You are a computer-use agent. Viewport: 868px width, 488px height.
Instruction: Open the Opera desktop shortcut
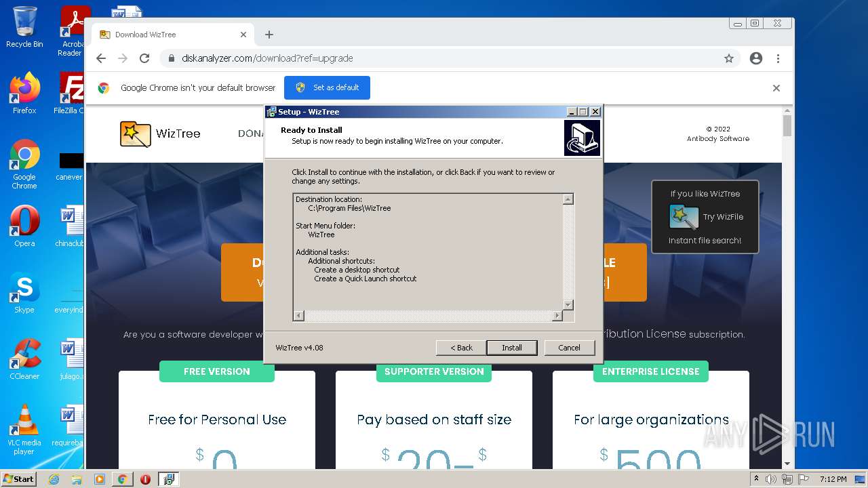(x=24, y=226)
